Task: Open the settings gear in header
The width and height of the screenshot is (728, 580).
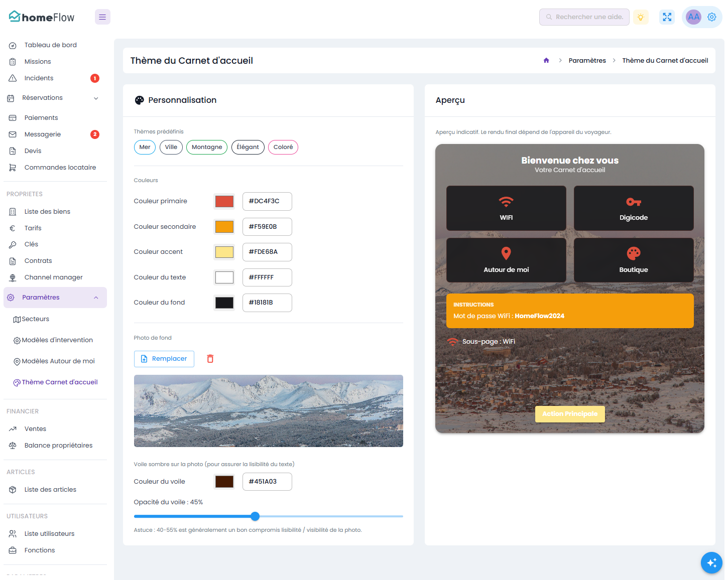Action: pos(712,17)
